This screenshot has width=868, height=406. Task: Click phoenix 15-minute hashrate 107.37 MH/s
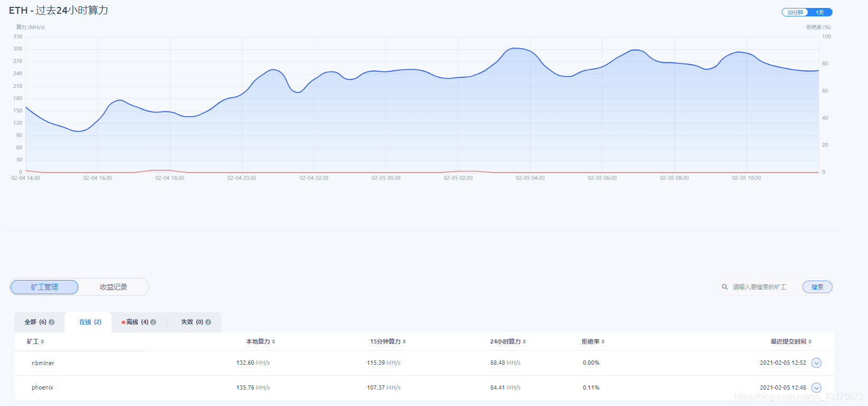point(383,387)
